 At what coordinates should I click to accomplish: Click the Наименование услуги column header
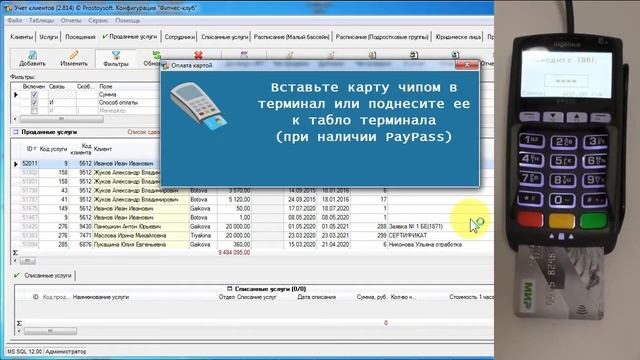pyautogui.click(x=101, y=297)
